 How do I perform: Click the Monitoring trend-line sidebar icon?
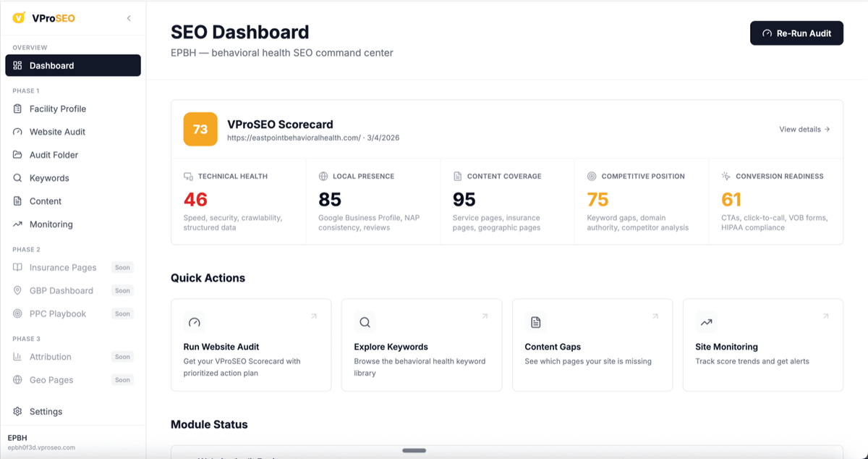(17, 224)
